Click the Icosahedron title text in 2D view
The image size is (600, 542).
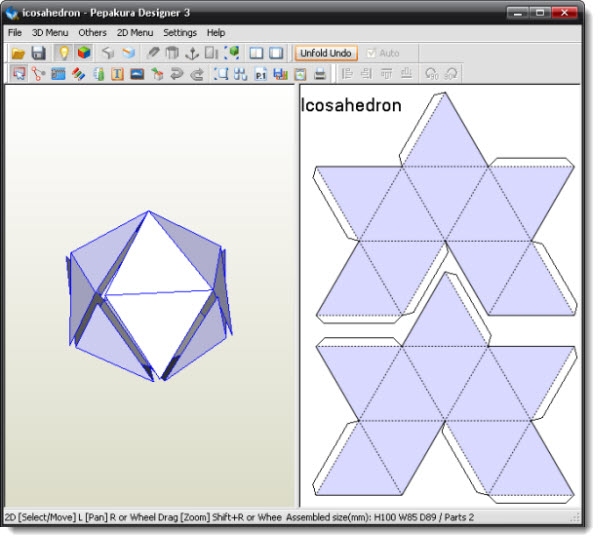click(x=351, y=106)
